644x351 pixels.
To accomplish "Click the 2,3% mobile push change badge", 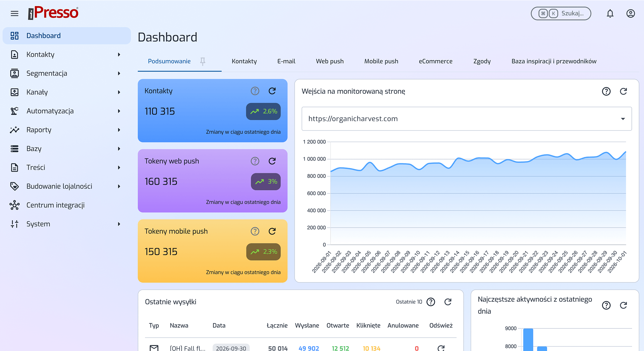I will click(263, 252).
